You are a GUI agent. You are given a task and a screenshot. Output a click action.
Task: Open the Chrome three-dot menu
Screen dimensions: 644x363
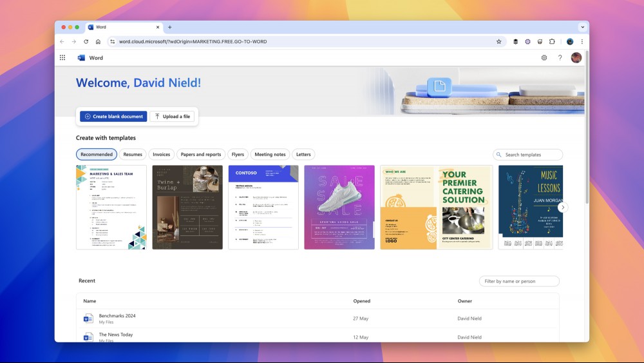(582, 41)
